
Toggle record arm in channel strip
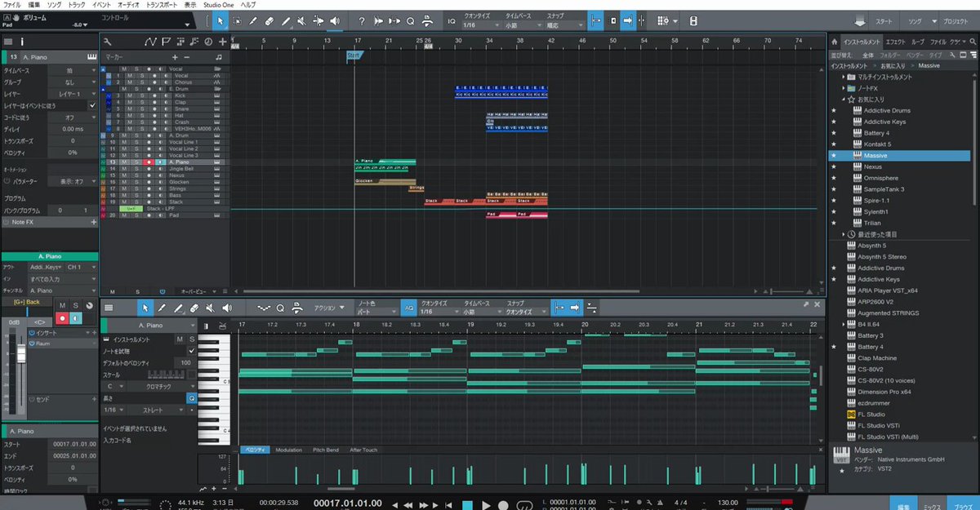click(x=62, y=318)
